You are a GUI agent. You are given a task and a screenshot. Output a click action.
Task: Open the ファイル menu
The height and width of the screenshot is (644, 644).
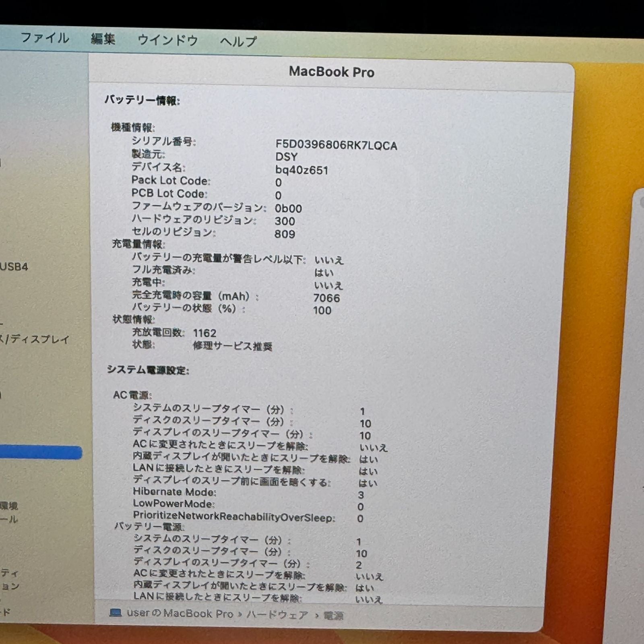pyautogui.click(x=45, y=38)
